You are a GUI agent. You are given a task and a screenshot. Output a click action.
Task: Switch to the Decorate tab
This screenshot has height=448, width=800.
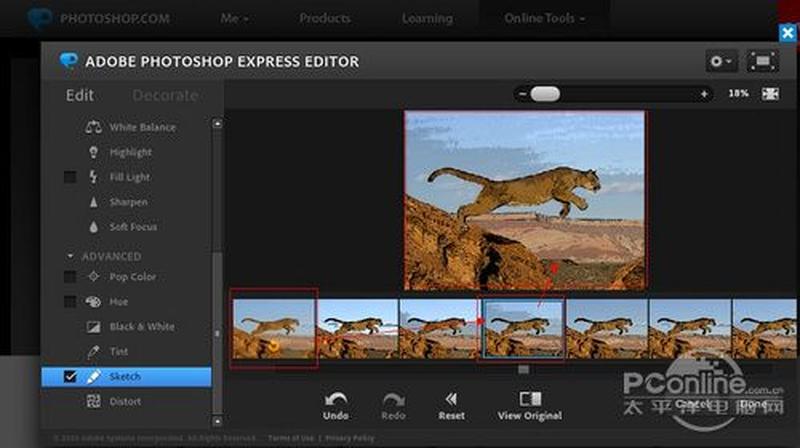point(165,95)
